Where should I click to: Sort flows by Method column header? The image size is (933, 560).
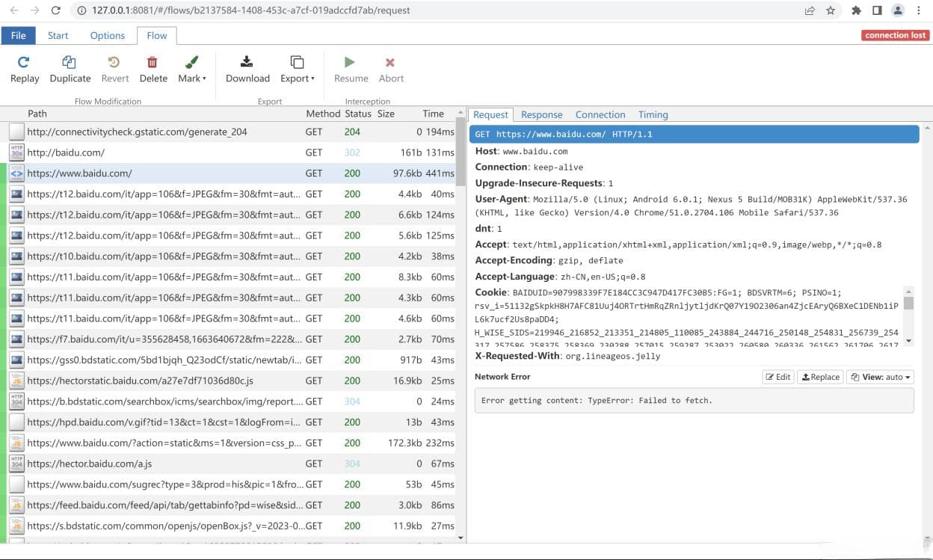click(x=323, y=114)
